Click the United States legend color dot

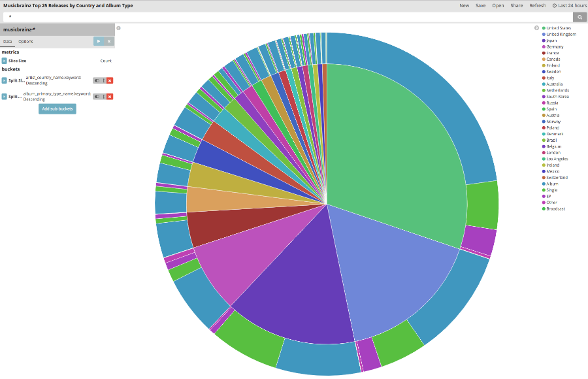click(x=544, y=27)
